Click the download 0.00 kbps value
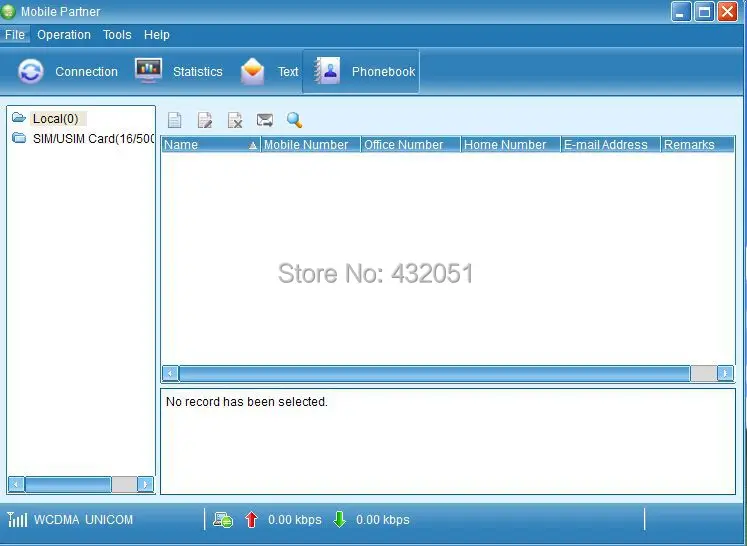 (383, 520)
